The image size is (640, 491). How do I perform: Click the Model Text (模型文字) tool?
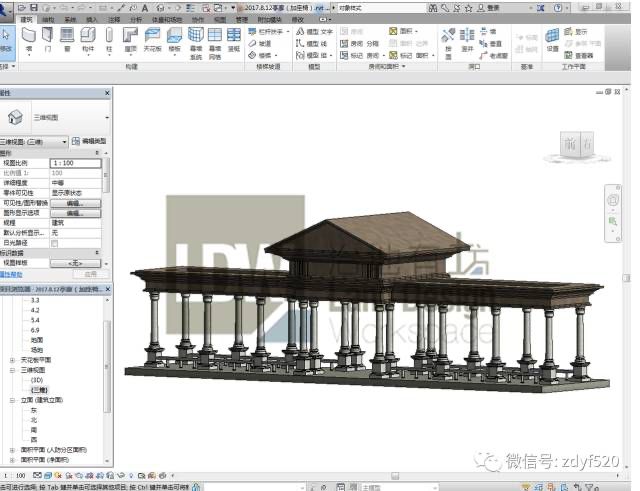click(x=314, y=31)
